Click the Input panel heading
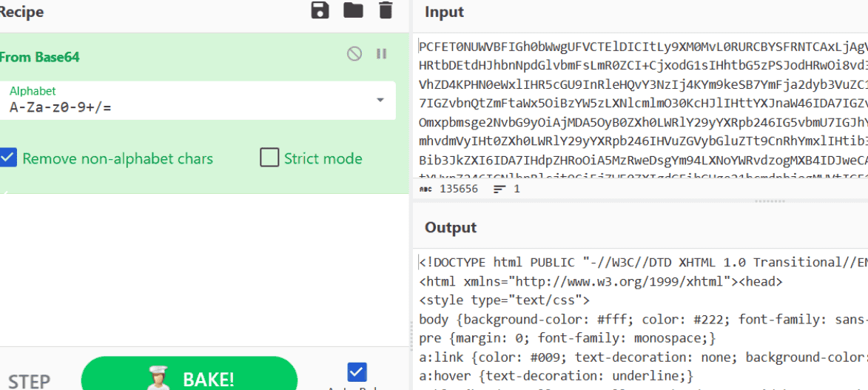868x390 pixels. coord(444,12)
